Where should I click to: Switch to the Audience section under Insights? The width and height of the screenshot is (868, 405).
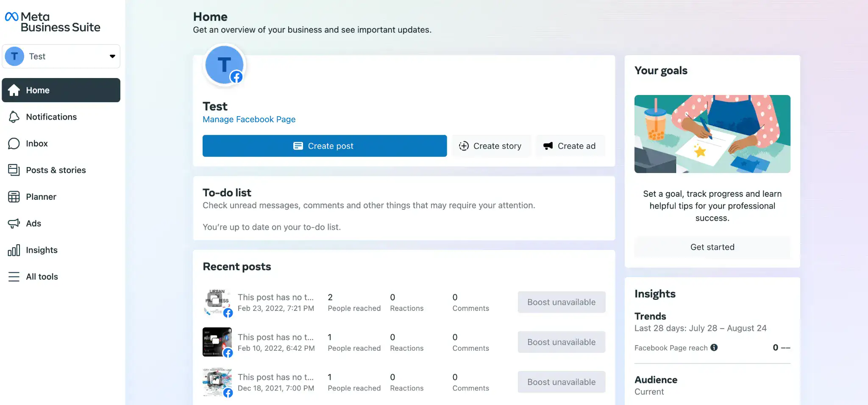(656, 380)
